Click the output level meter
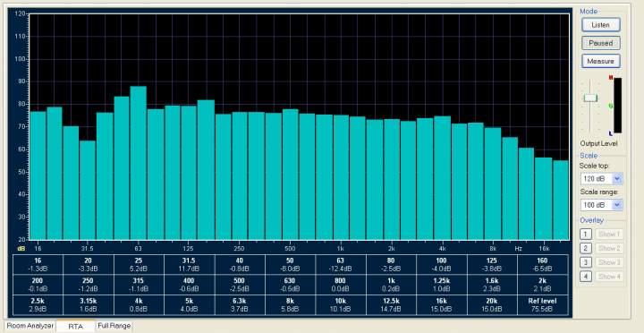 617,106
